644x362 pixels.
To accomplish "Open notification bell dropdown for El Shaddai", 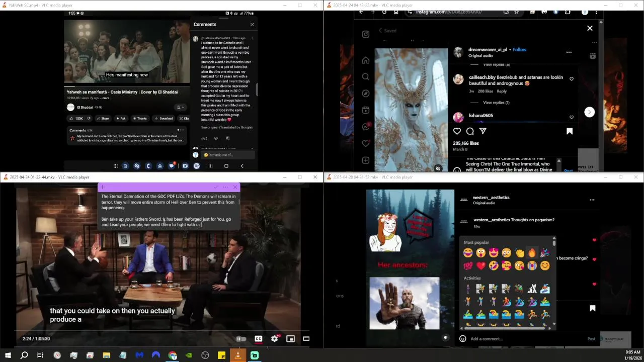I will 180,107.
